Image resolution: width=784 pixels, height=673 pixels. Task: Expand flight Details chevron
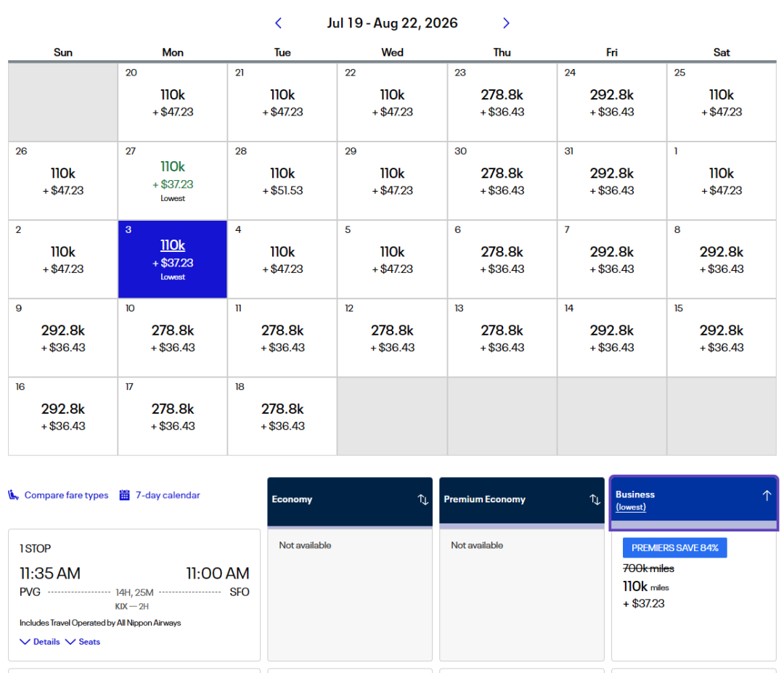(25, 642)
